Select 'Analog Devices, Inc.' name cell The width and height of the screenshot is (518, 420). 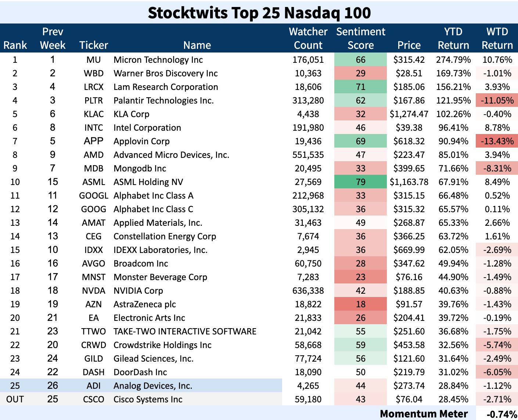click(x=153, y=386)
